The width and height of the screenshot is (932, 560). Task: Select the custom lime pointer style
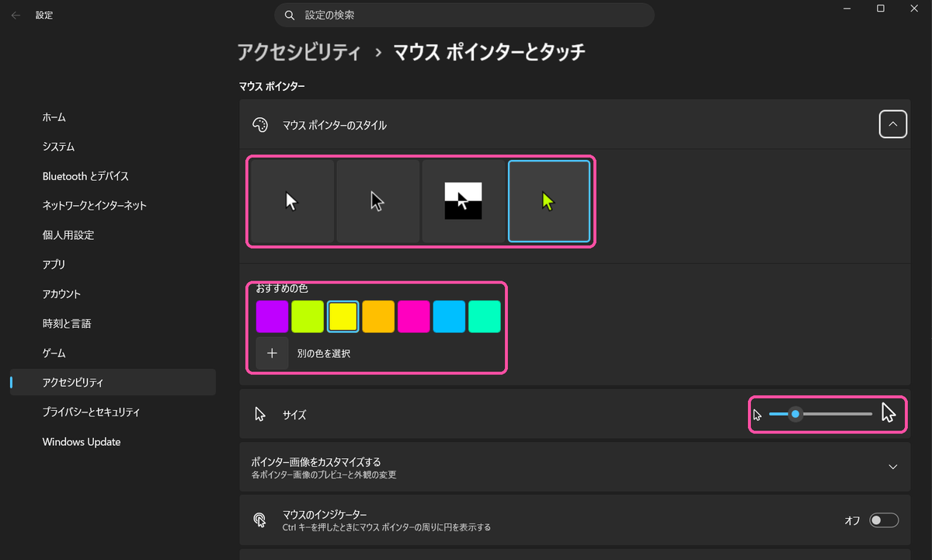pyautogui.click(x=548, y=201)
